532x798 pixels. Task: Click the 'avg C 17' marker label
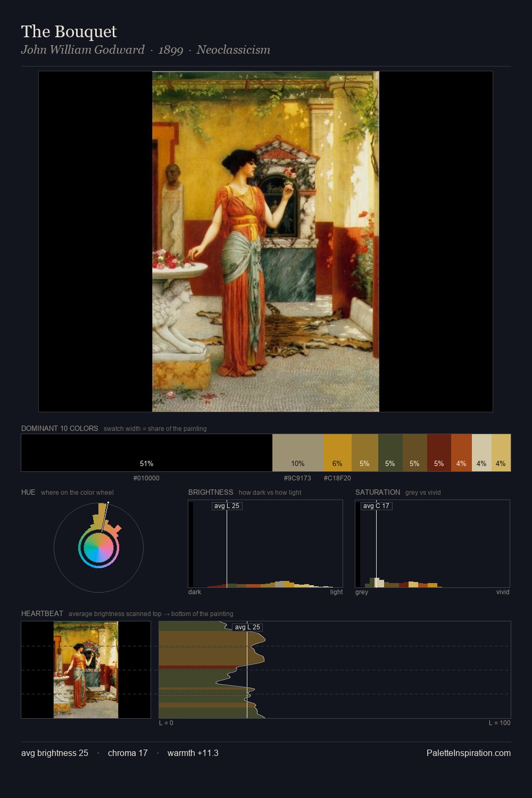(x=376, y=506)
